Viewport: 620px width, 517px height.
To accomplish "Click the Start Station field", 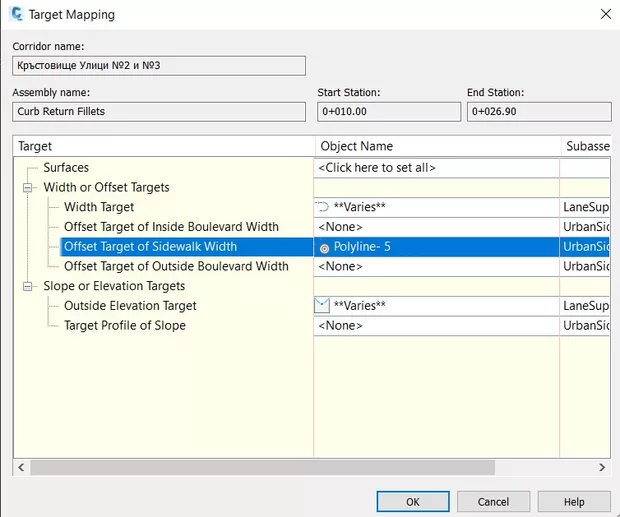I will point(386,111).
